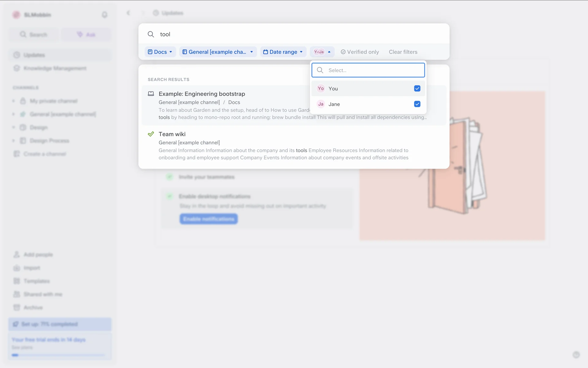Open the General channel filter dropdown

point(218,52)
